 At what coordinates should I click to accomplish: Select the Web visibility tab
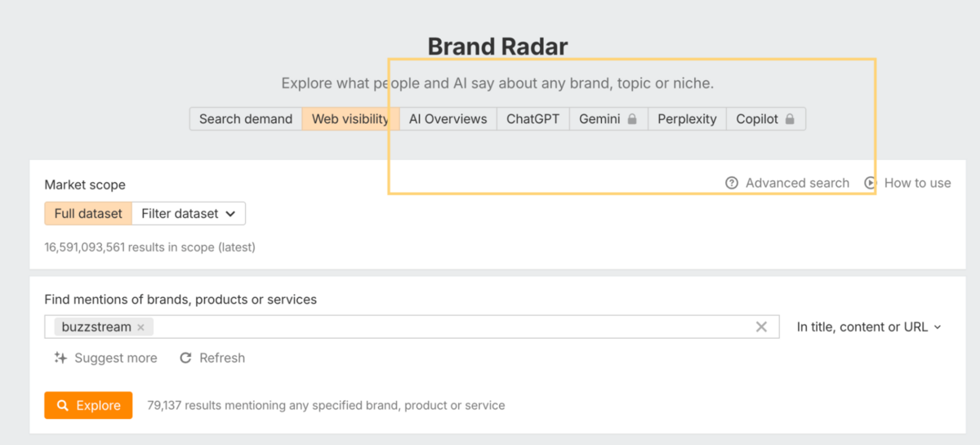click(350, 119)
